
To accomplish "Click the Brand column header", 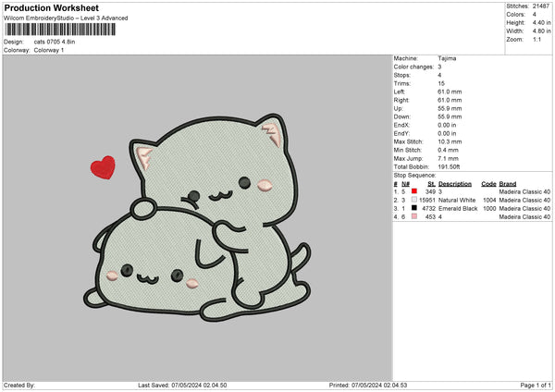I will (x=510, y=184).
